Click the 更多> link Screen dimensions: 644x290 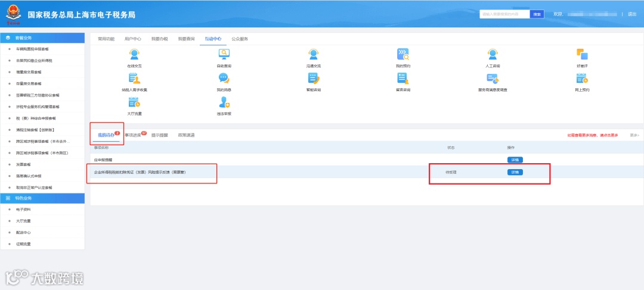(634, 135)
